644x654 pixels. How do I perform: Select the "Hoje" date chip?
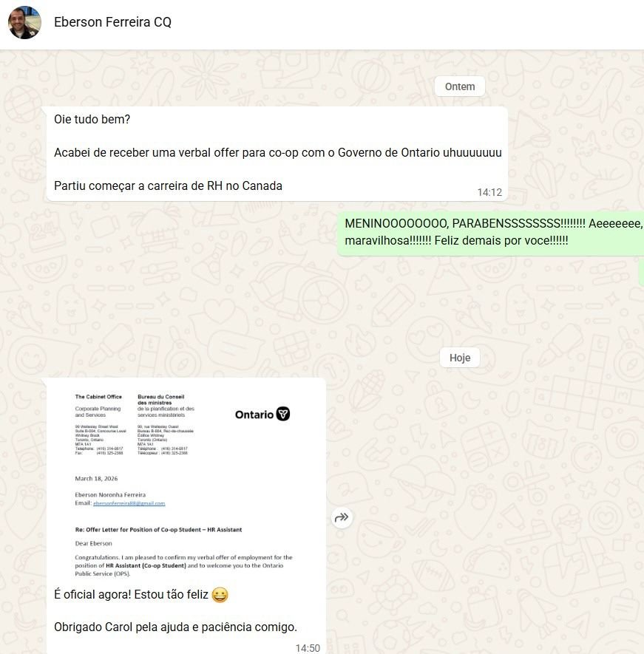(x=459, y=358)
